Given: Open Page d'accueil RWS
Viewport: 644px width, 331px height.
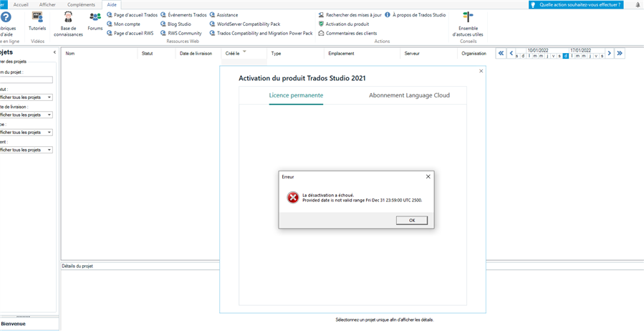Looking at the screenshot, I should tap(130, 33).
